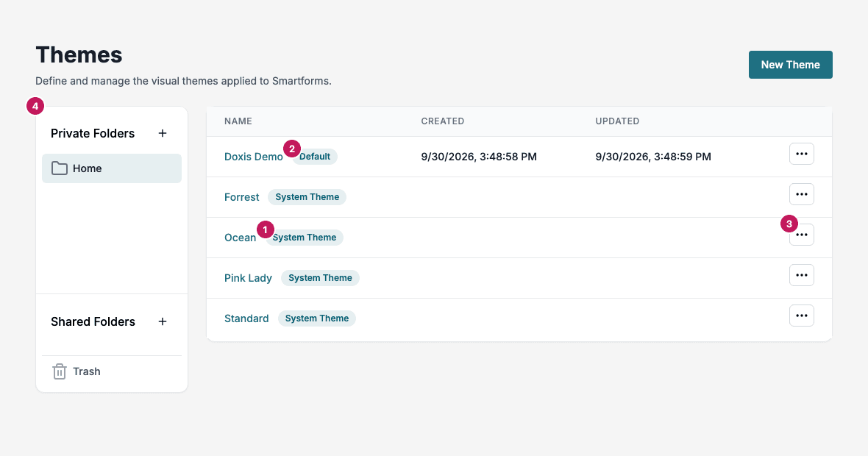Screen dimensions: 868x456
Task: Click the Private Folders heading
Action: [93, 133]
